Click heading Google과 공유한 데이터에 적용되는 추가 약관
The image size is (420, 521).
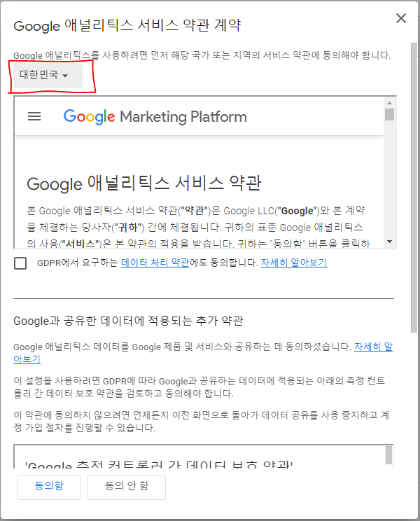[x=128, y=321]
